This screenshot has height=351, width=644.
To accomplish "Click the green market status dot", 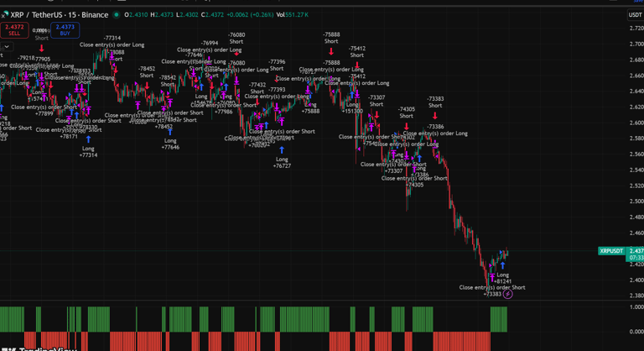I will (117, 15).
